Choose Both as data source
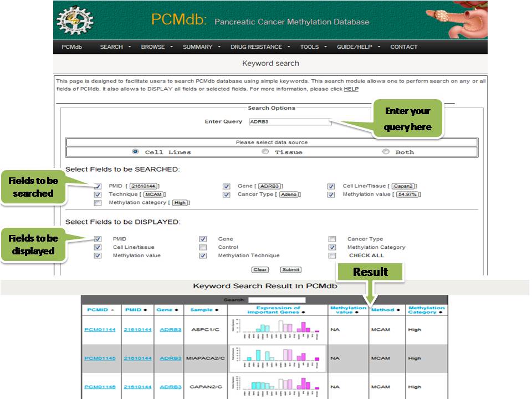The image size is (532, 399). coord(386,152)
